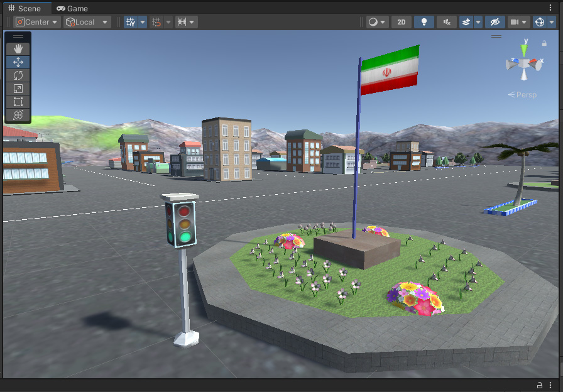Toggle Gizmos sphere button

[540, 22]
